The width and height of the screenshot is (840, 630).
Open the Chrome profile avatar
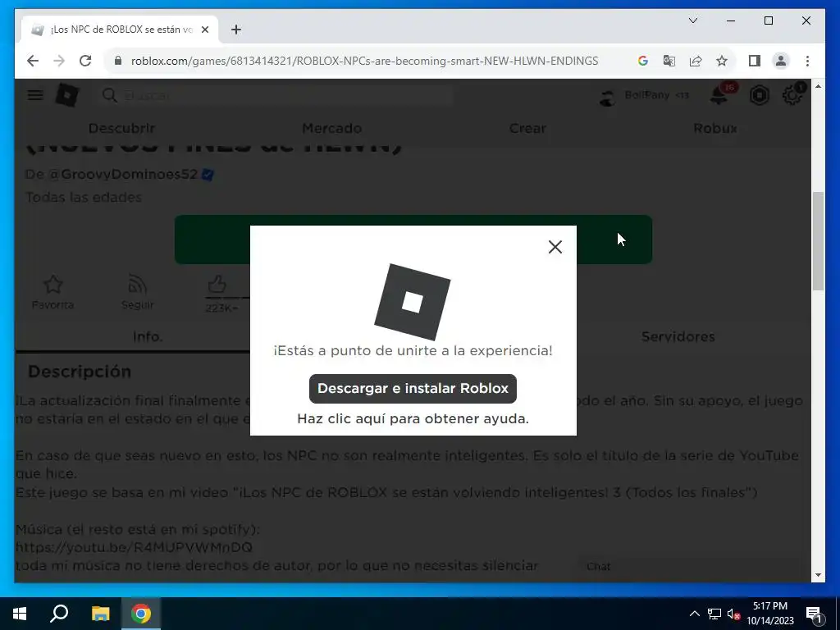(x=781, y=61)
